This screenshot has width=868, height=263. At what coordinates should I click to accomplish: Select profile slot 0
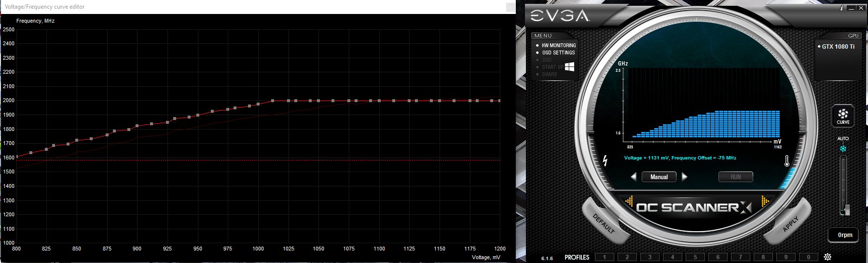tap(809, 257)
